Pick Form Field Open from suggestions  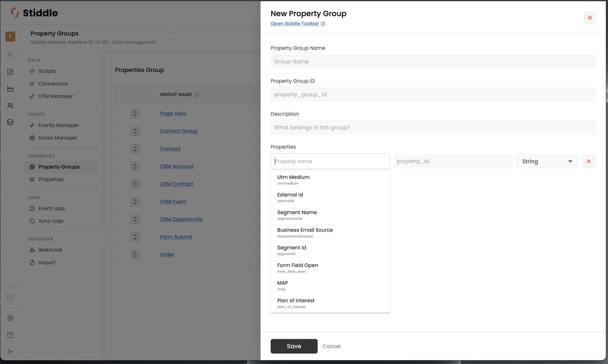coord(330,268)
